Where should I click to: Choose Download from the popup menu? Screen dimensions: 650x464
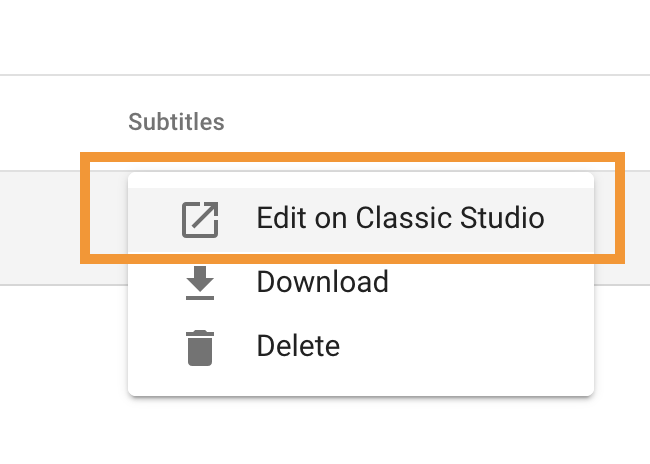click(x=361, y=283)
